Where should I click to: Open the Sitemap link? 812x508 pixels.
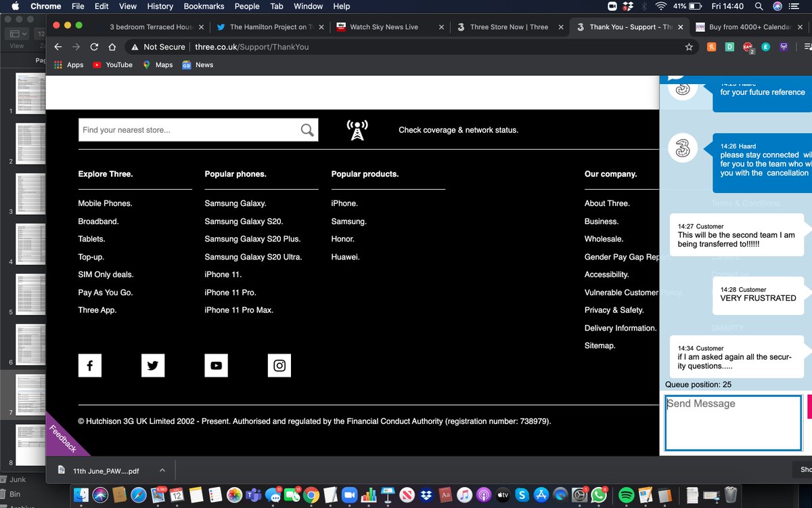click(600, 345)
